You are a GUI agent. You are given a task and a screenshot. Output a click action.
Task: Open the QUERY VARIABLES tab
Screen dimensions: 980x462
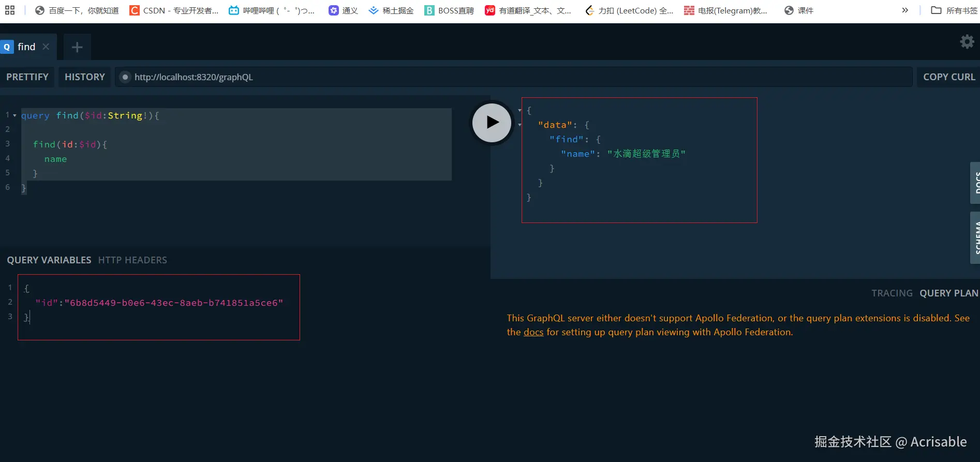pyautogui.click(x=49, y=260)
